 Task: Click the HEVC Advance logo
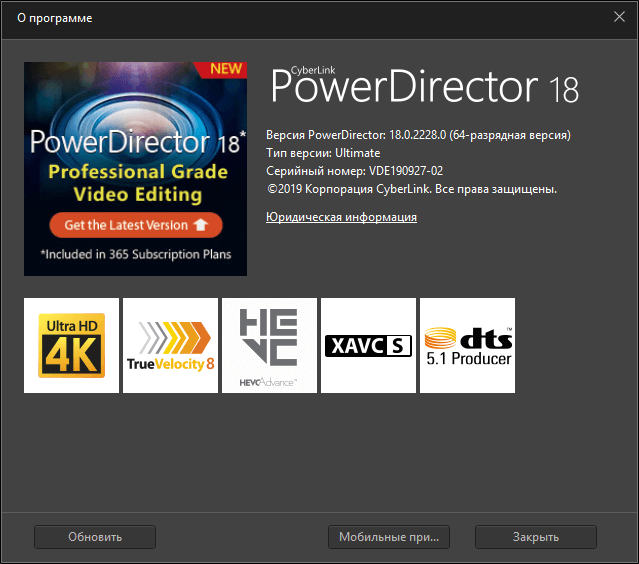click(269, 346)
